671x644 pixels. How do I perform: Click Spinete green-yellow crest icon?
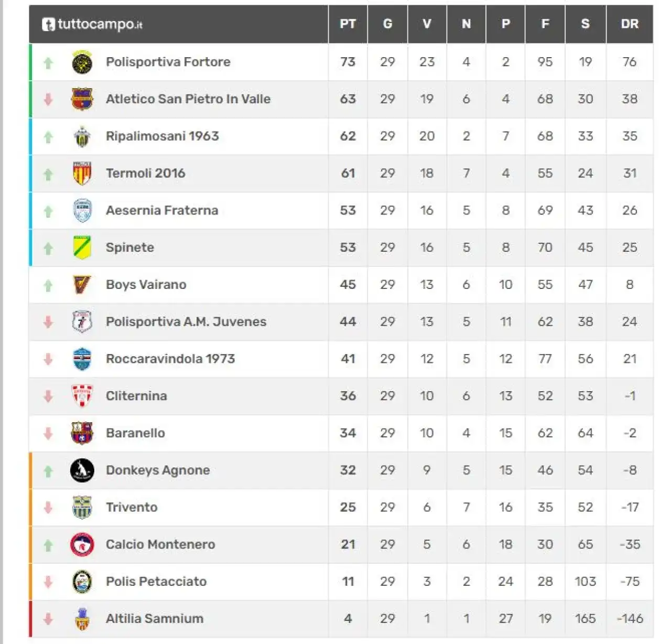[82, 248]
